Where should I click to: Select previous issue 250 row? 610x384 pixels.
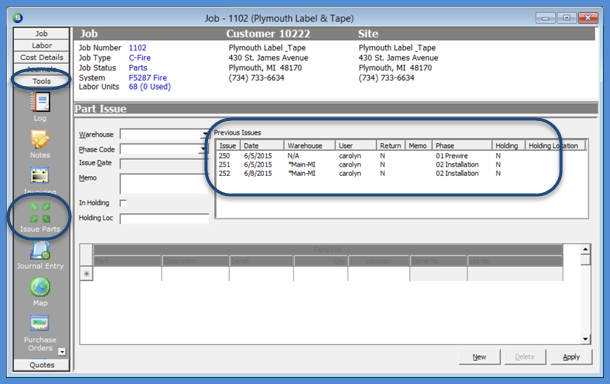401,156
